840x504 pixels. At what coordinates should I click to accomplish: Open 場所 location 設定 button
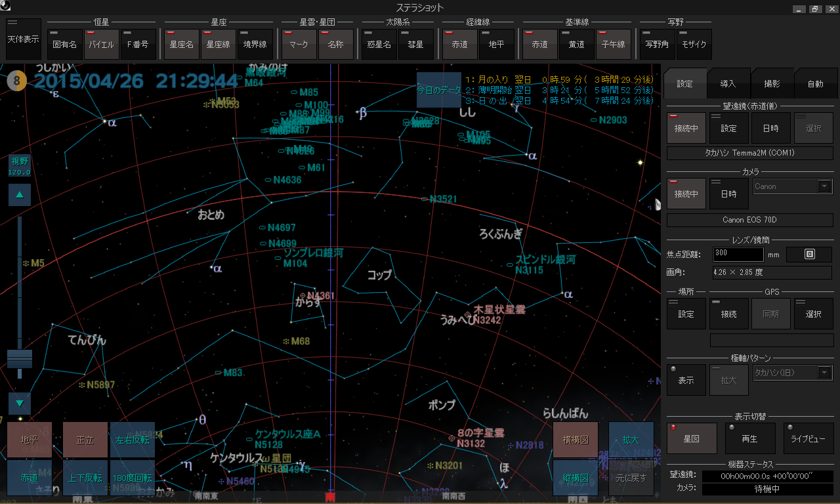[x=686, y=314]
